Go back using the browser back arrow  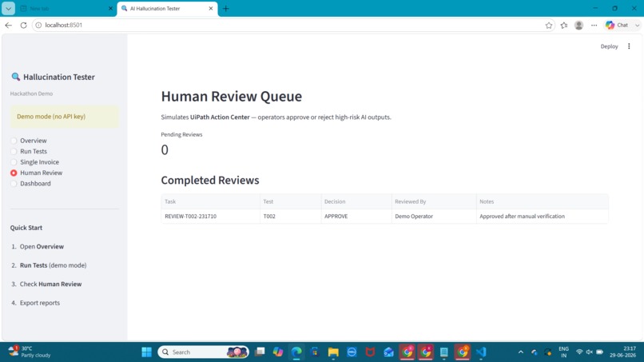point(8,25)
